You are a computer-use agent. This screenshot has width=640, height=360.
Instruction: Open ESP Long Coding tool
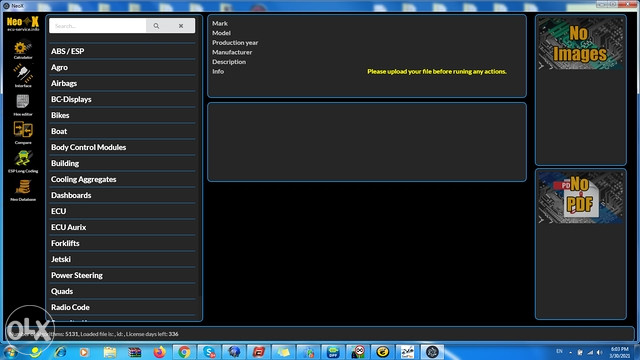[23, 161]
